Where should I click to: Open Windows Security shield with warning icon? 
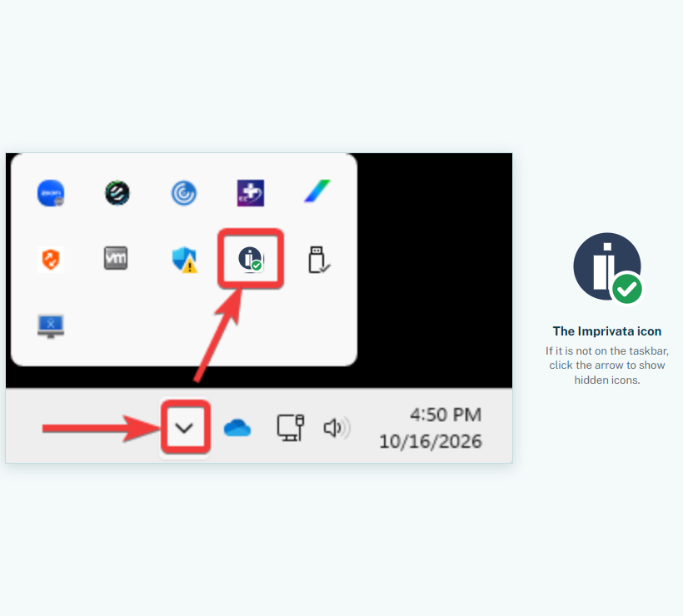tap(185, 260)
